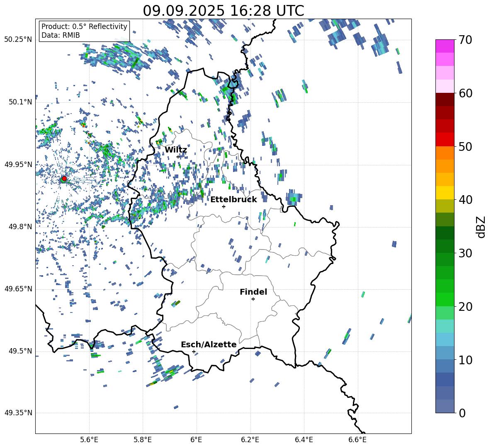The width and height of the screenshot is (491, 448).
Task: Click the dark maroon colorbar segment just below 60
Action: 445,99
